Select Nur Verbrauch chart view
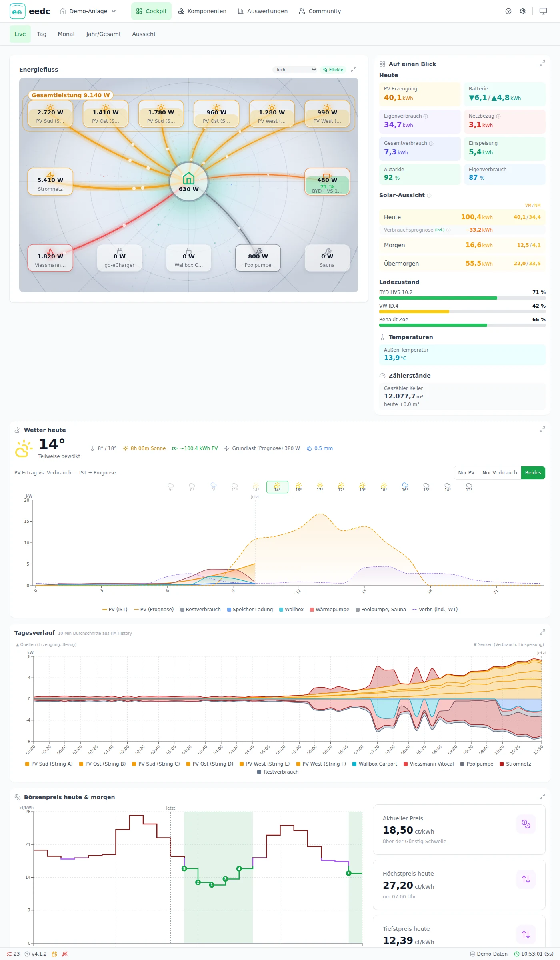 pos(500,473)
